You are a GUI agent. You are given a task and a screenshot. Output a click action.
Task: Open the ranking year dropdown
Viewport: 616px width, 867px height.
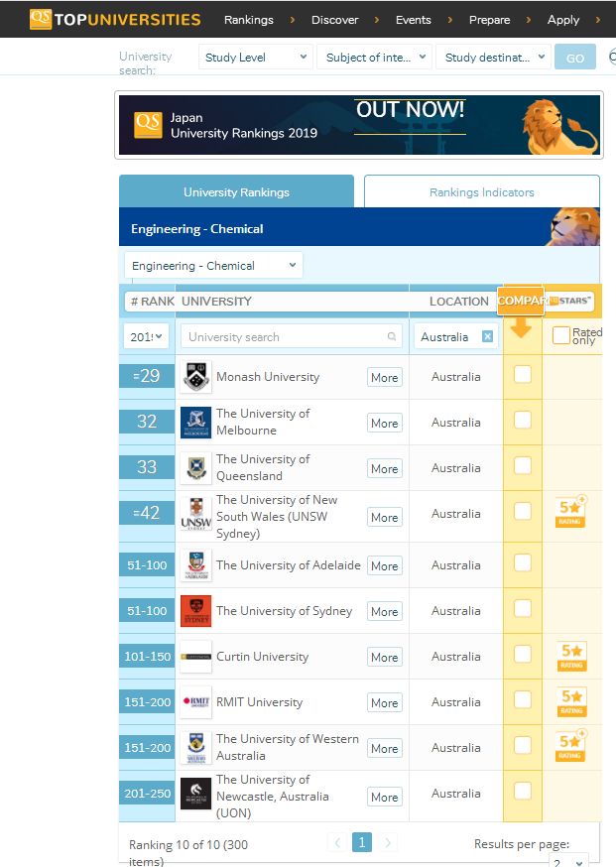(x=146, y=336)
